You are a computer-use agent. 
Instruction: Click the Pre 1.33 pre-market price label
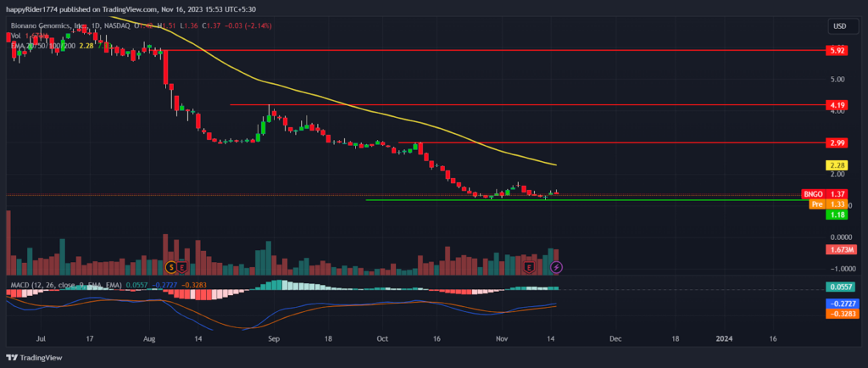point(828,204)
